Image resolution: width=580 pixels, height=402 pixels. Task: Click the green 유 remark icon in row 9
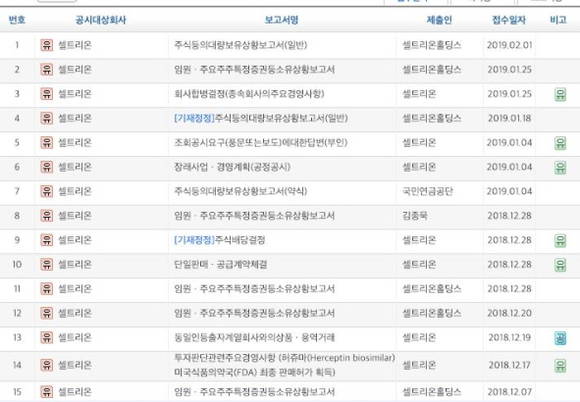click(x=560, y=240)
